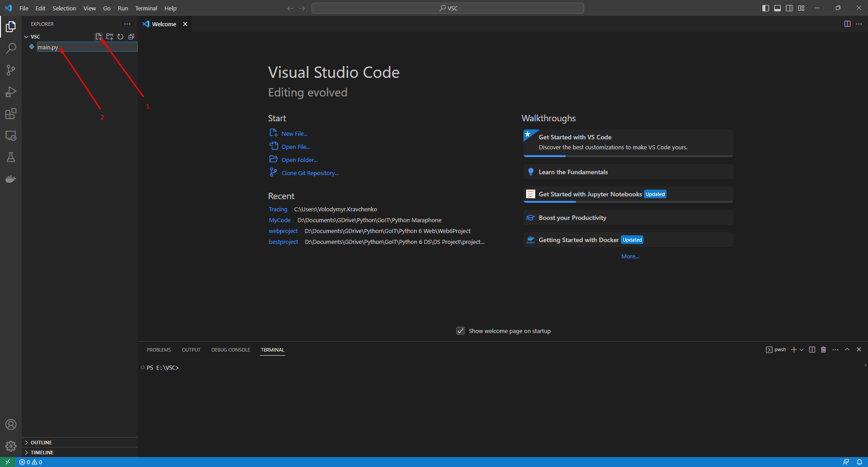Toggle secondary side bar visibility

(x=789, y=8)
